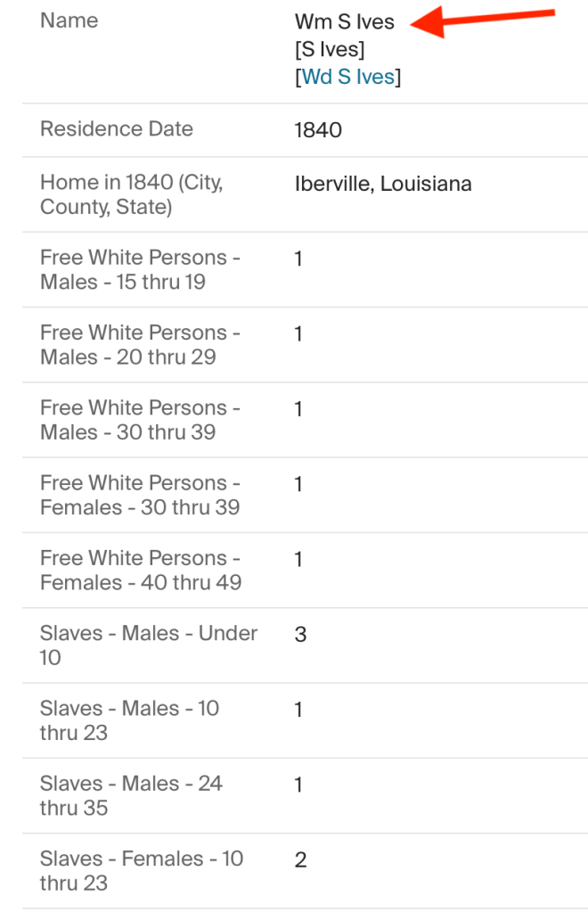Click the name Wm S Ives
The width and height of the screenshot is (588, 912).
click(x=345, y=22)
